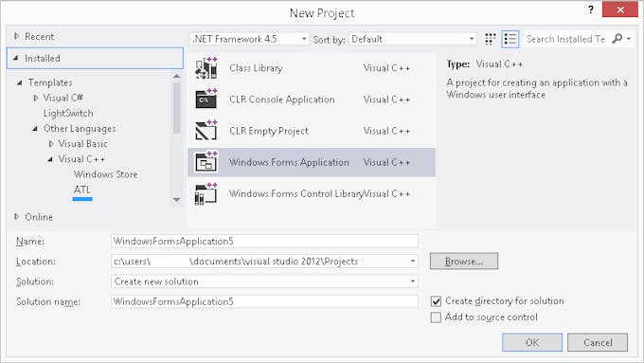Switch to medium icons list view
Viewport: 644px width, 363px height.
pyautogui.click(x=510, y=39)
